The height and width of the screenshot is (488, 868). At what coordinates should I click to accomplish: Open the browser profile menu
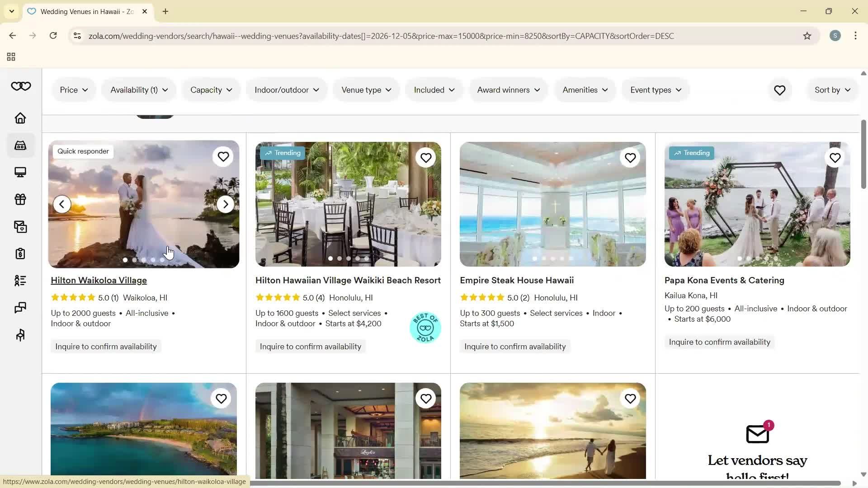[835, 36]
